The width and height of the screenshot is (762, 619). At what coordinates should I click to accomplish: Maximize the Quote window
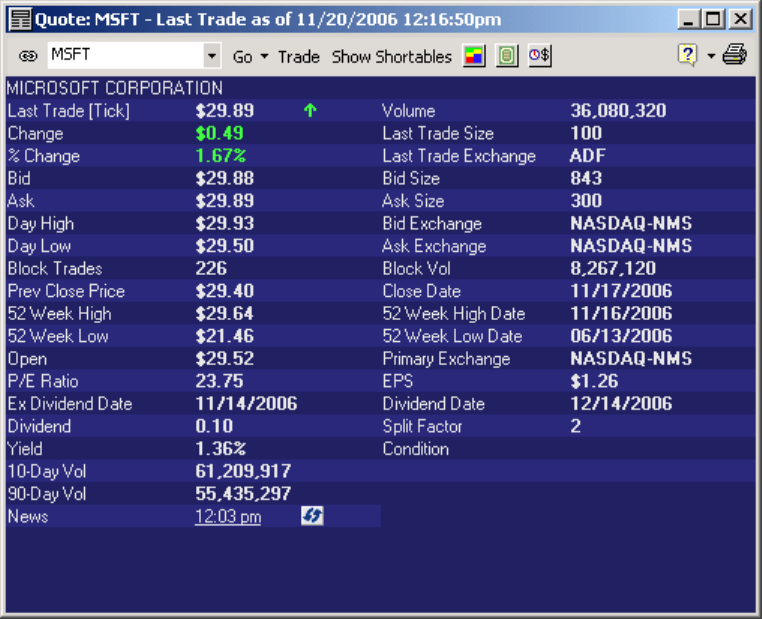(713, 19)
